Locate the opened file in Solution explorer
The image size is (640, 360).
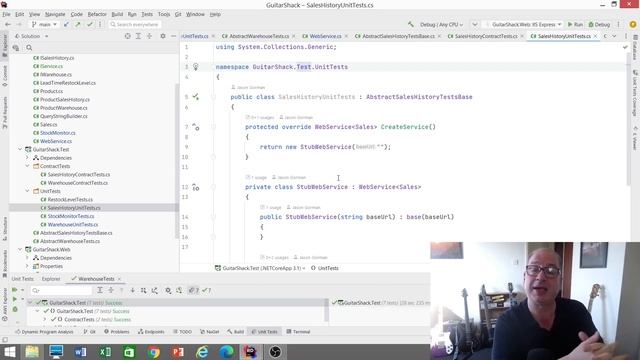(x=128, y=36)
